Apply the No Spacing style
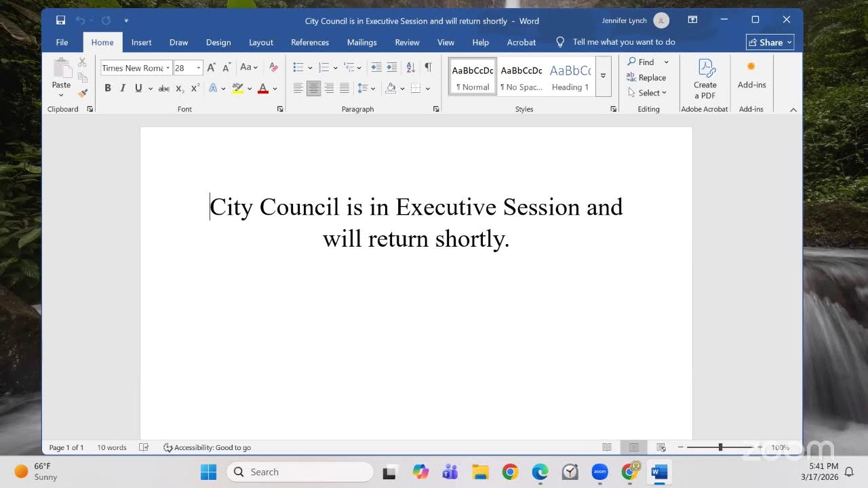 [521, 77]
